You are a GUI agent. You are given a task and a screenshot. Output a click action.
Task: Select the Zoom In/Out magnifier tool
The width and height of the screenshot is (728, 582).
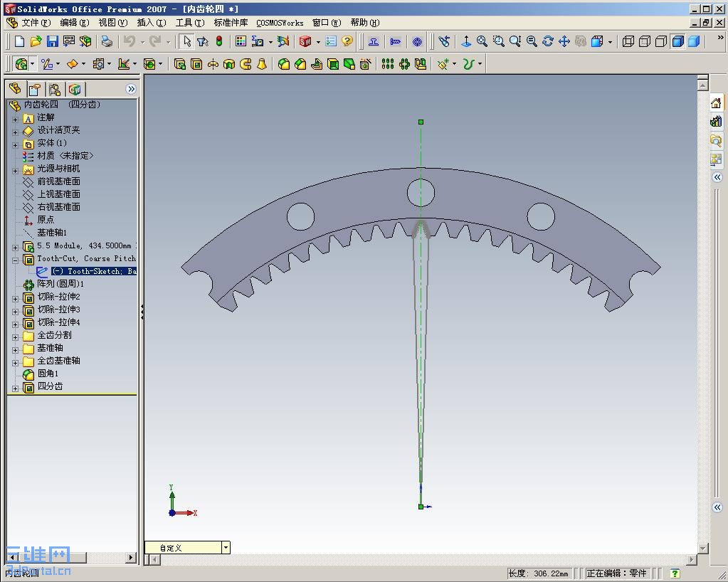tap(515, 42)
